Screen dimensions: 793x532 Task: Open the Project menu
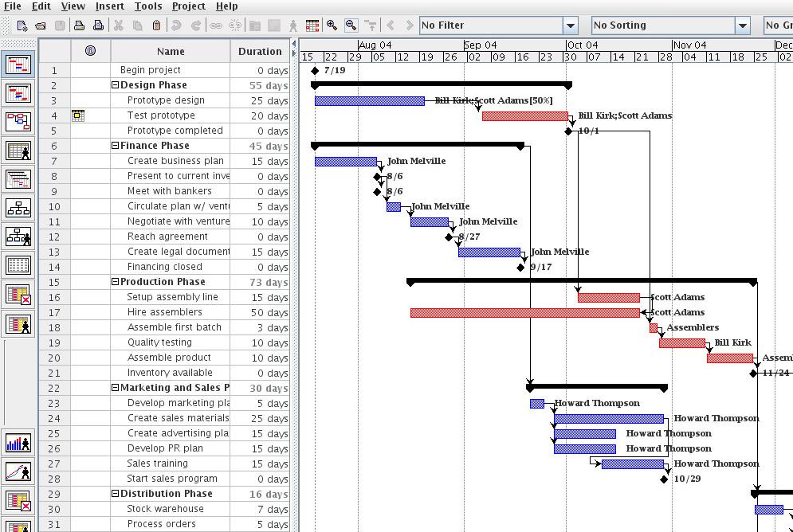(189, 6)
